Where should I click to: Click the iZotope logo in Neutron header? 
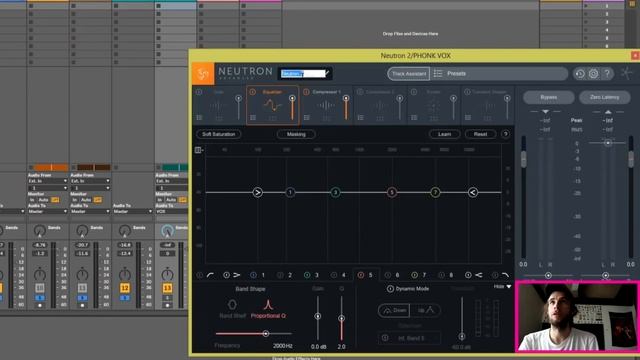[203, 73]
